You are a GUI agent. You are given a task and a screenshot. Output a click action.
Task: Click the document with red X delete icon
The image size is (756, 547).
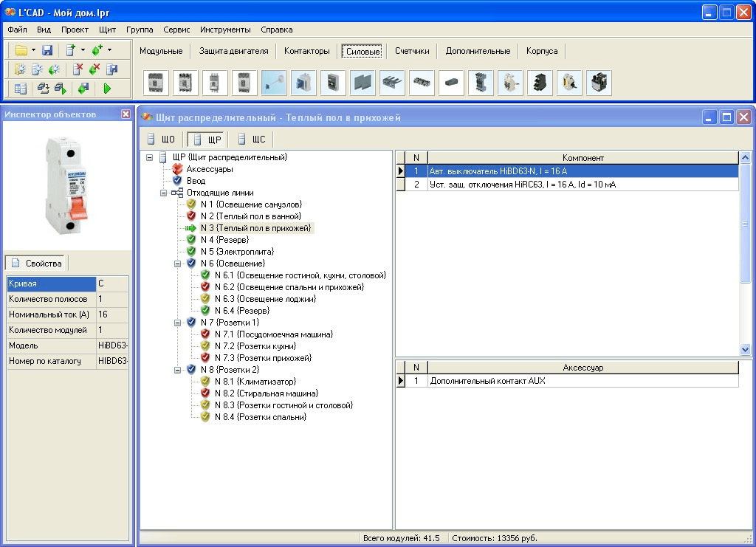(x=77, y=69)
